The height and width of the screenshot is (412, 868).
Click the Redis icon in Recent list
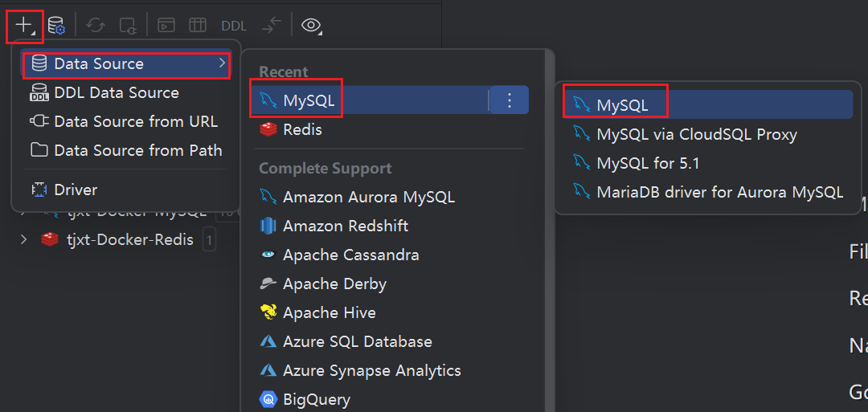pyautogui.click(x=268, y=130)
